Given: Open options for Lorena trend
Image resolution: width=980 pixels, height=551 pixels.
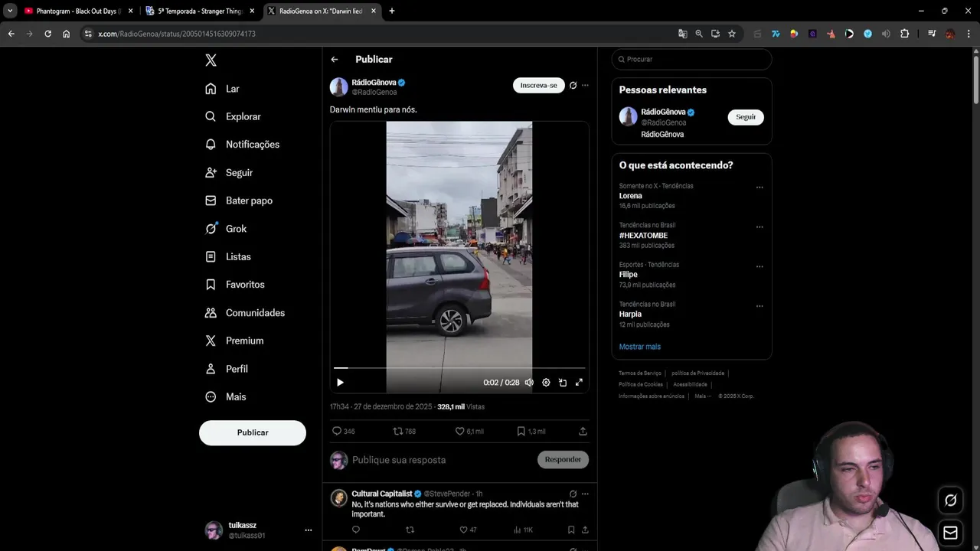Looking at the screenshot, I should point(759,187).
